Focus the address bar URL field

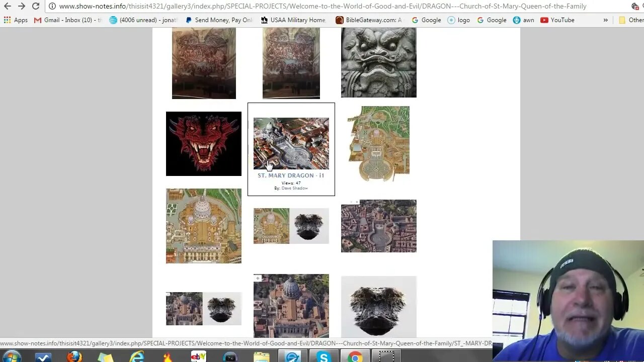(322, 6)
